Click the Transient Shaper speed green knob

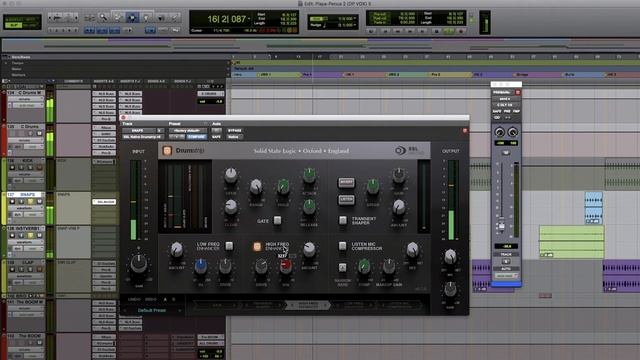(373, 186)
